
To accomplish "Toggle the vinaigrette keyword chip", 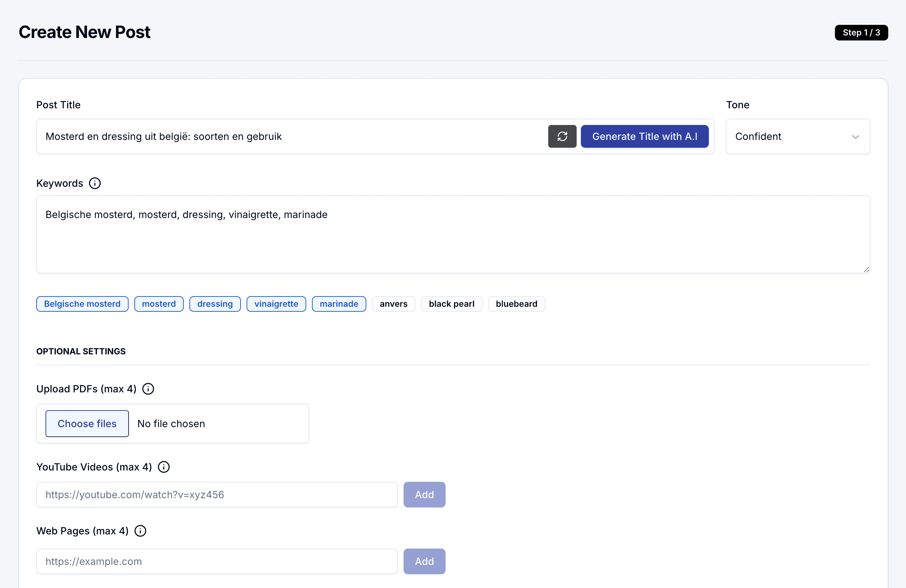I will pos(276,304).
